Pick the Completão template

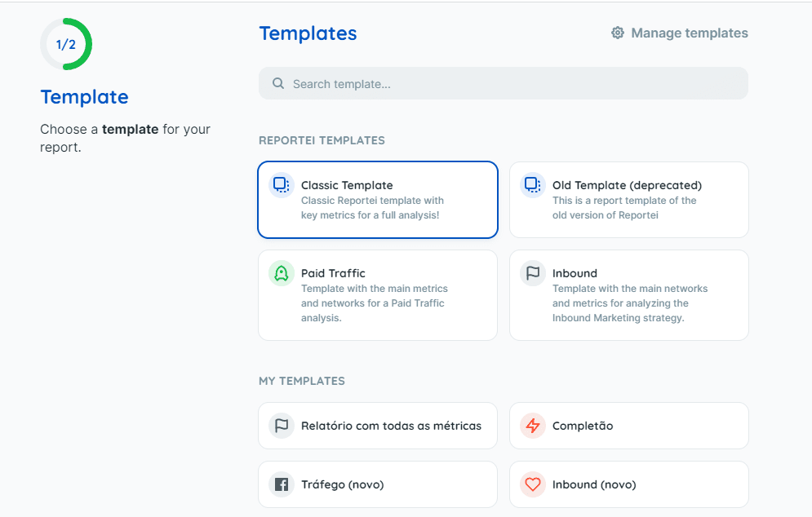[629, 426]
